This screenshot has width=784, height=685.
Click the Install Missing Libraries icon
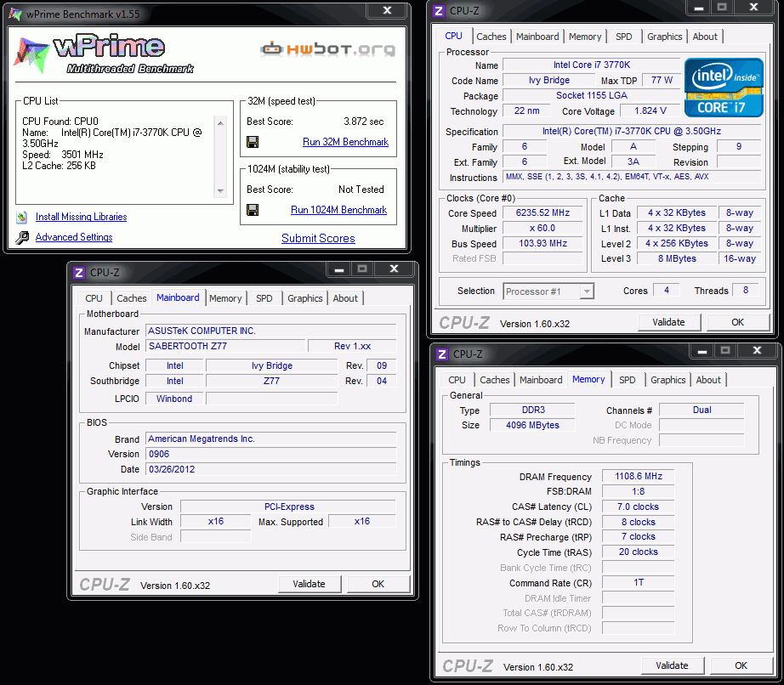[x=21, y=217]
